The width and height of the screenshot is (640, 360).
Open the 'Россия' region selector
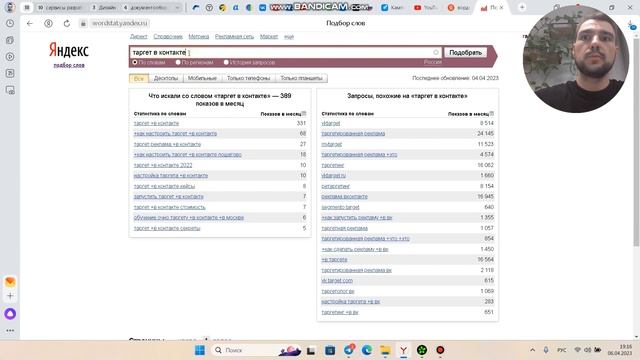click(x=433, y=62)
